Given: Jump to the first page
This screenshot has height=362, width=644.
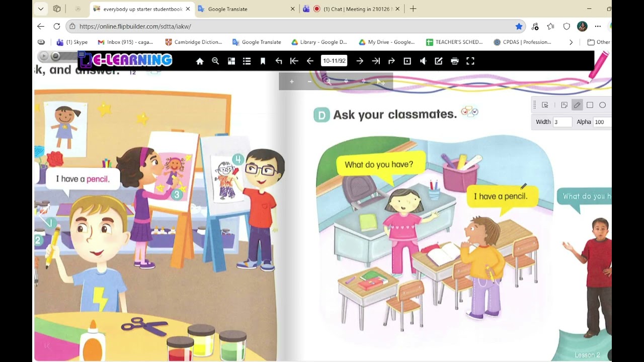Looking at the screenshot, I should (294, 61).
